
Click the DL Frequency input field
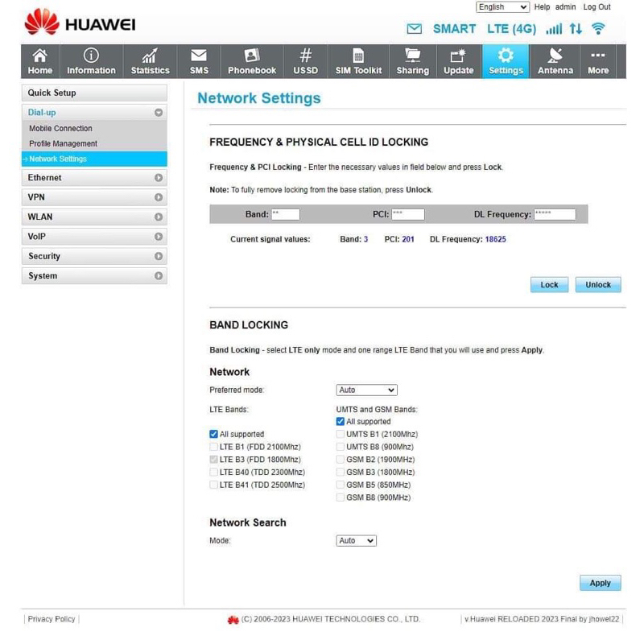click(554, 215)
